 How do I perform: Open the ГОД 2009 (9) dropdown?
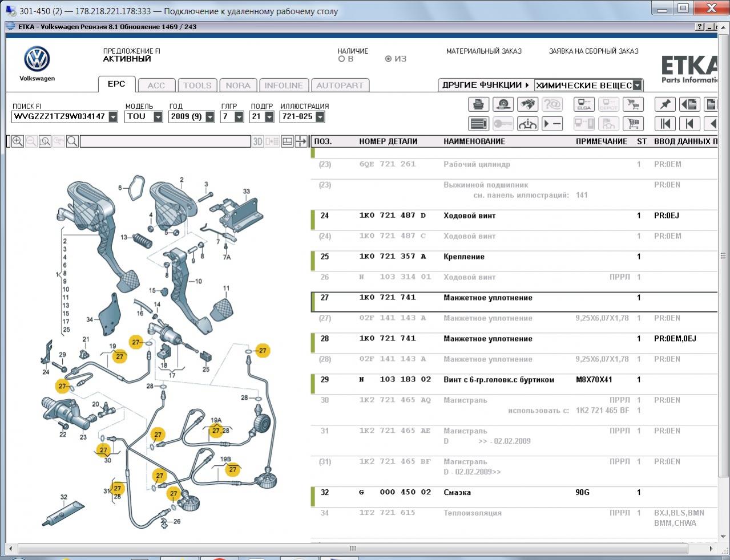(x=210, y=117)
